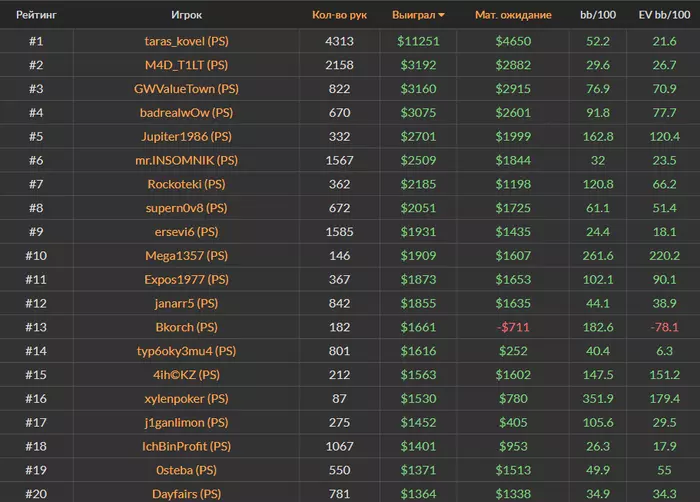Select GWValueTown (PS) player link

pos(187,89)
